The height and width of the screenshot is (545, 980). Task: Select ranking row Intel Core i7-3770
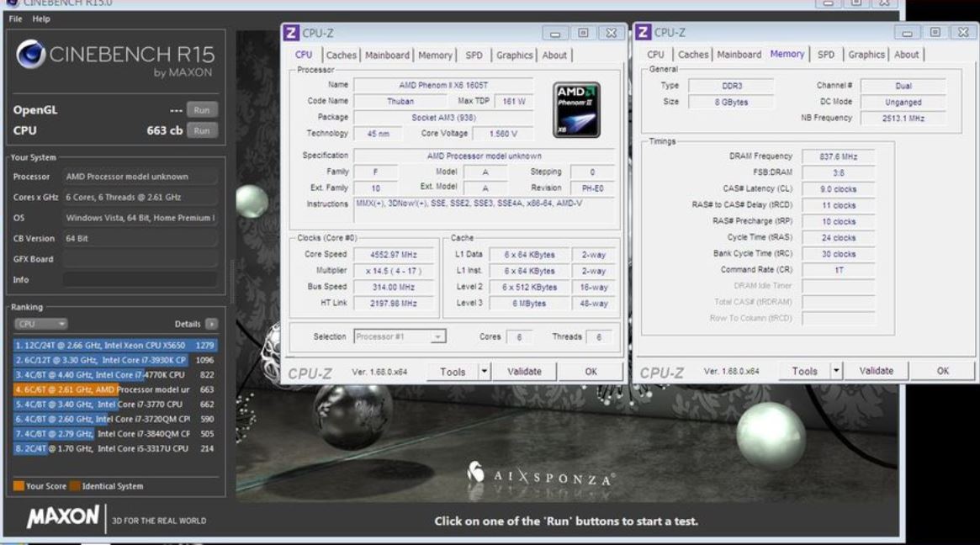coord(115,405)
